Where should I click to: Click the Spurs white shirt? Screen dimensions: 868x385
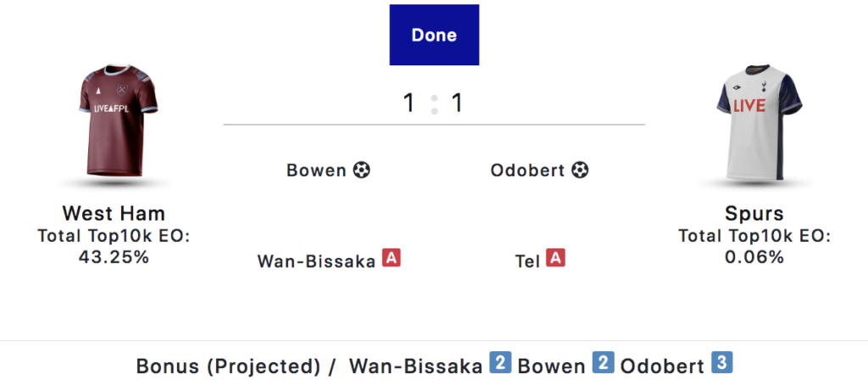pyautogui.click(x=754, y=125)
